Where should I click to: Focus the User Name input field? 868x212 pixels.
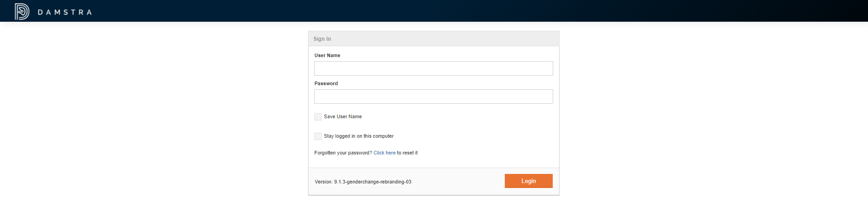pos(433,68)
